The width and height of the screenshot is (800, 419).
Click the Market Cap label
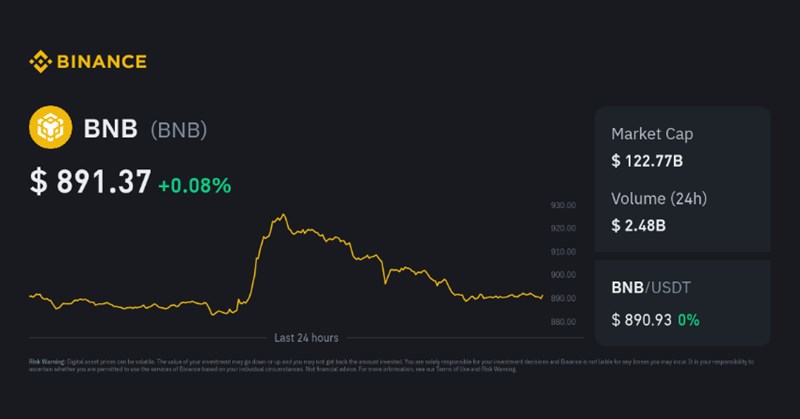click(x=651, y=134)
